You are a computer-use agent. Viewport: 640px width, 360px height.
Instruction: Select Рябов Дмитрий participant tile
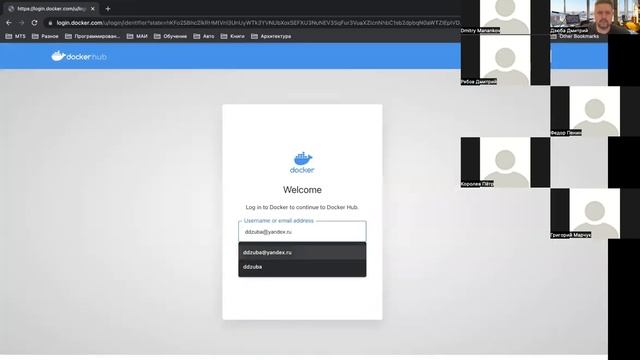click(505, 60)
